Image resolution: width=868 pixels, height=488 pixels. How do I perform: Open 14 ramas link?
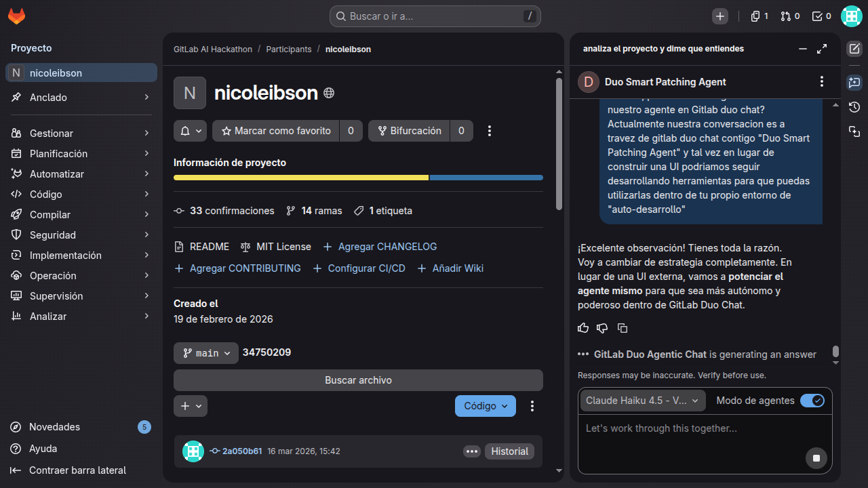tap(315, 211)
